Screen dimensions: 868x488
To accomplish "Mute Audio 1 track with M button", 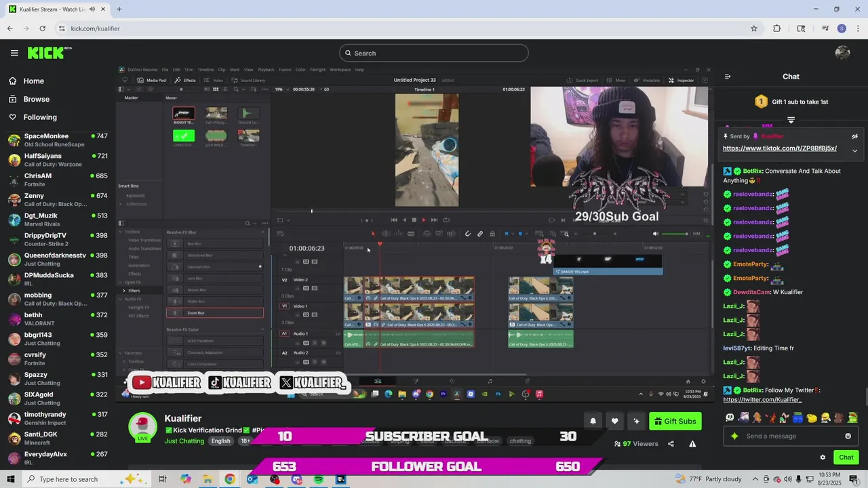I will click(323, 343).
